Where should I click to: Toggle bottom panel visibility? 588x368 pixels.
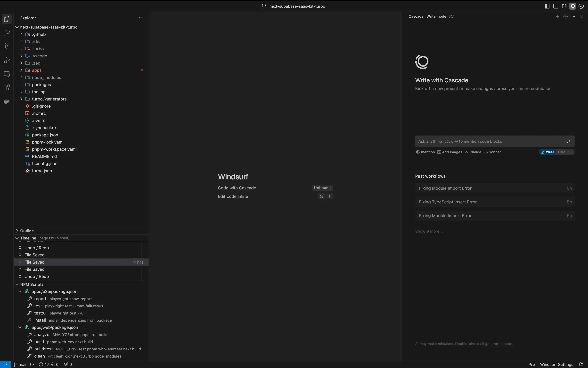click(x=556, y=6)
